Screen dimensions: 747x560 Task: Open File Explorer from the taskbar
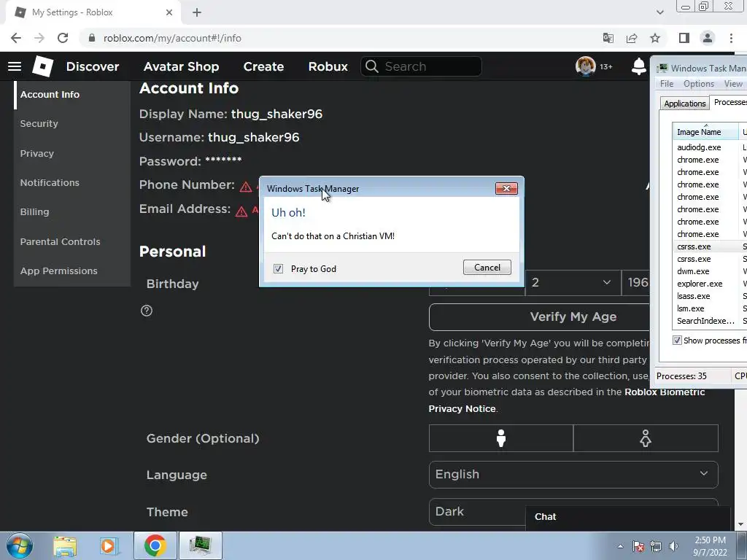click(x=65, y=545)
